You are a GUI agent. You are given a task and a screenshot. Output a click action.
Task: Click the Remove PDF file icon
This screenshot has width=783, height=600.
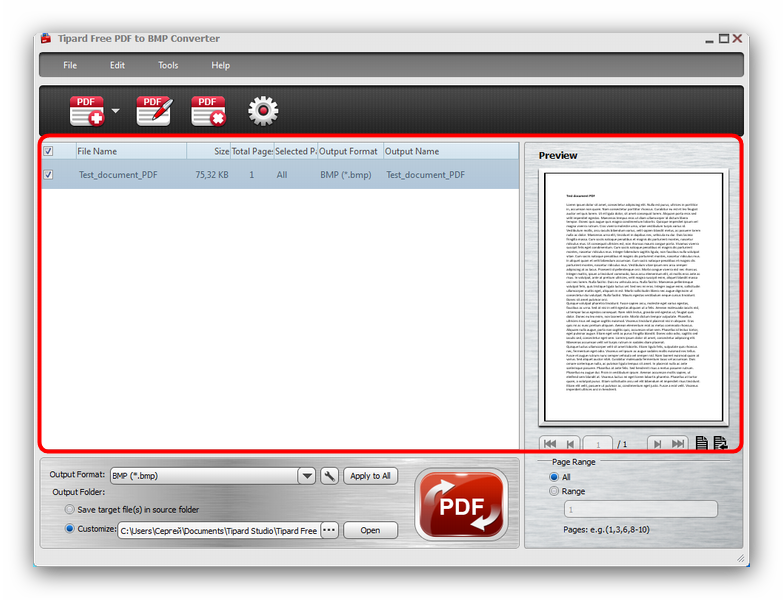click(x=208, y=111)
